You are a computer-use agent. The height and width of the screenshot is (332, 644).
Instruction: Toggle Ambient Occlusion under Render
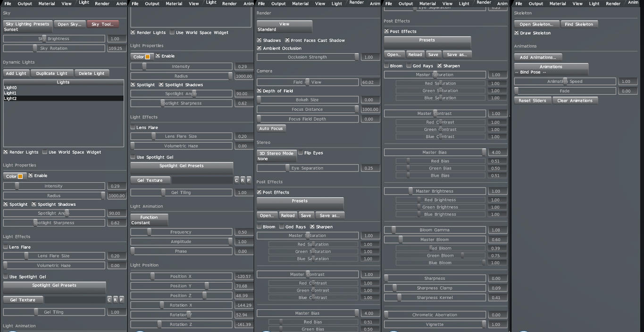[259, 48]
